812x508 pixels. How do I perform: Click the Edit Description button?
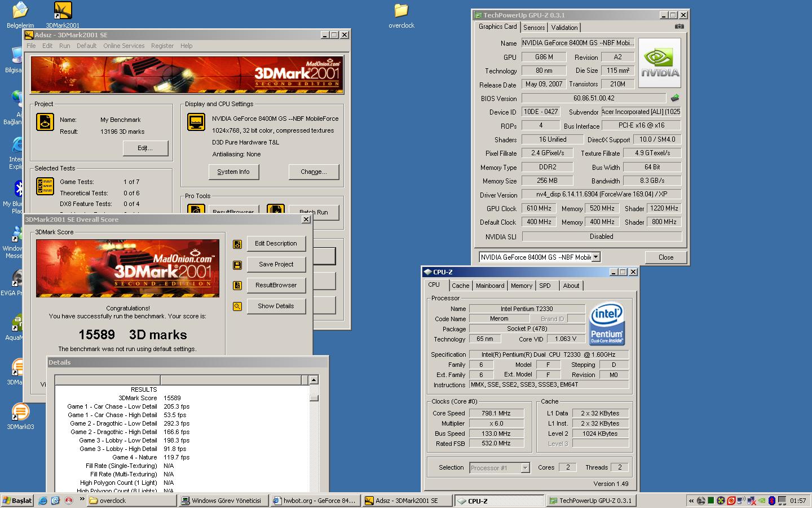click(276, 244)
